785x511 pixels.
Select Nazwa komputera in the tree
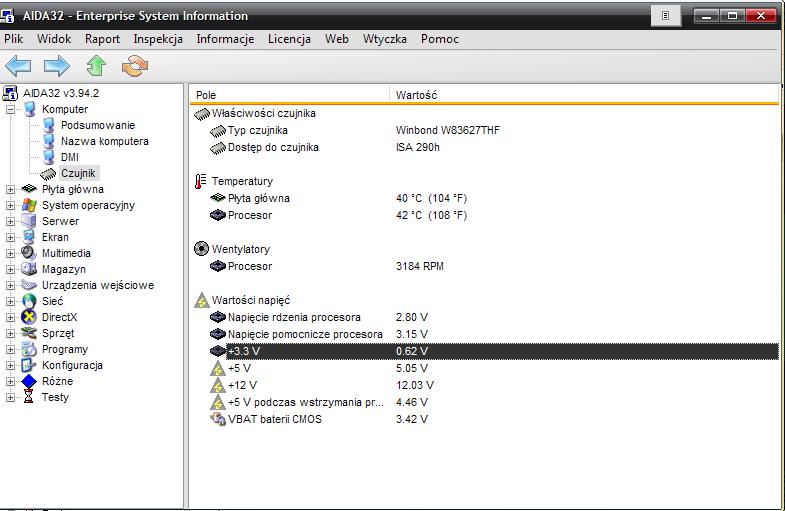105,141
